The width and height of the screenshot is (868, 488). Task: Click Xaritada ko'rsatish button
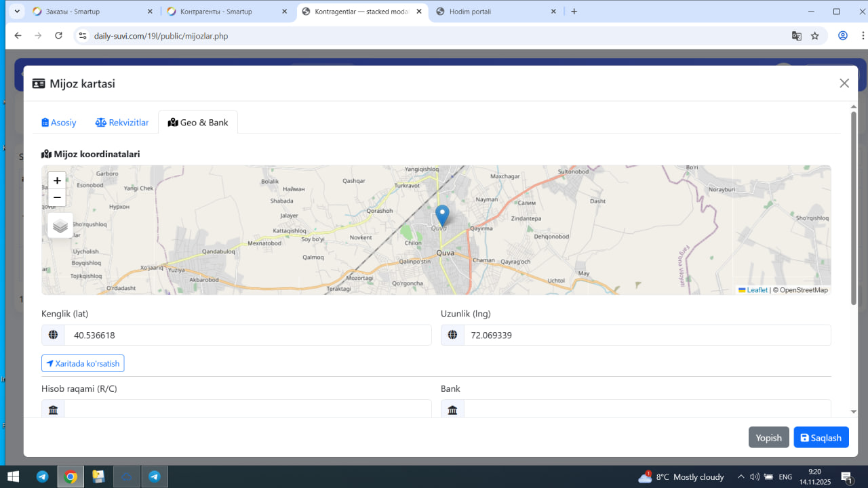point(83,364)
